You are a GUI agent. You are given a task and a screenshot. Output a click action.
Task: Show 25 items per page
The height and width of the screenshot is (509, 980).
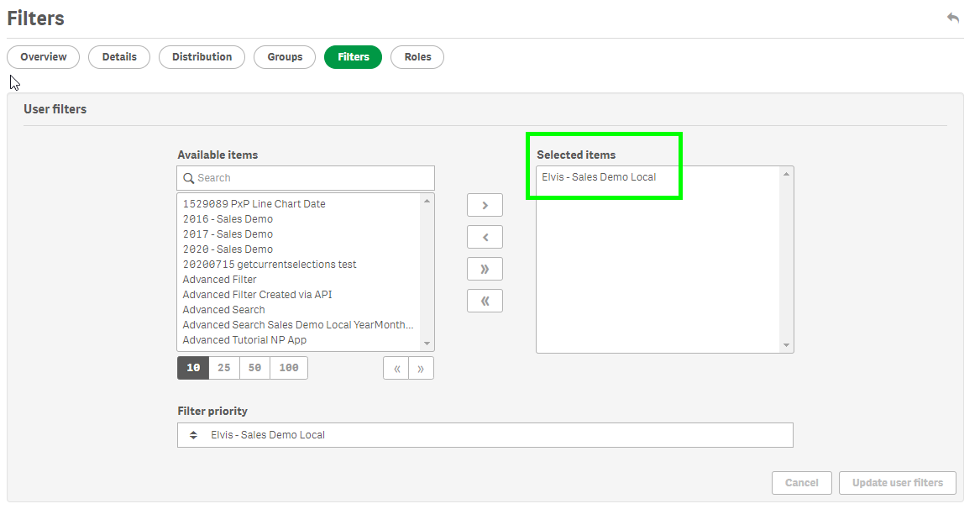[224, 368]
